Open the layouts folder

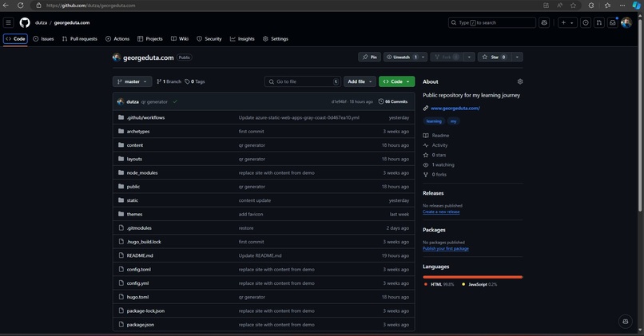pyautogui.click(x=134, y=159)
